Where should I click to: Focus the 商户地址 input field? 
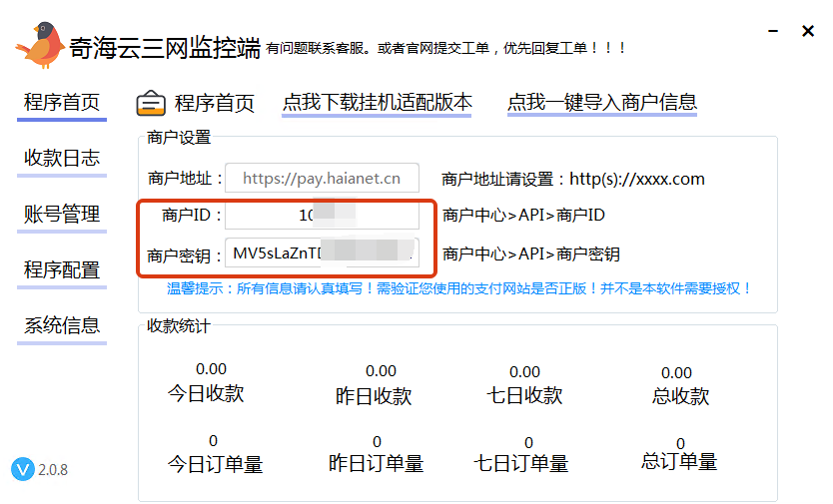(322, 179)
